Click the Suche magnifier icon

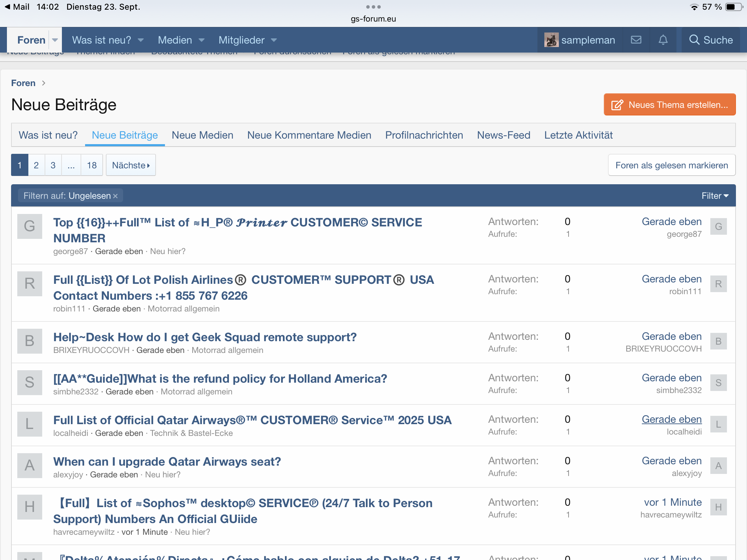click(694, 40)
